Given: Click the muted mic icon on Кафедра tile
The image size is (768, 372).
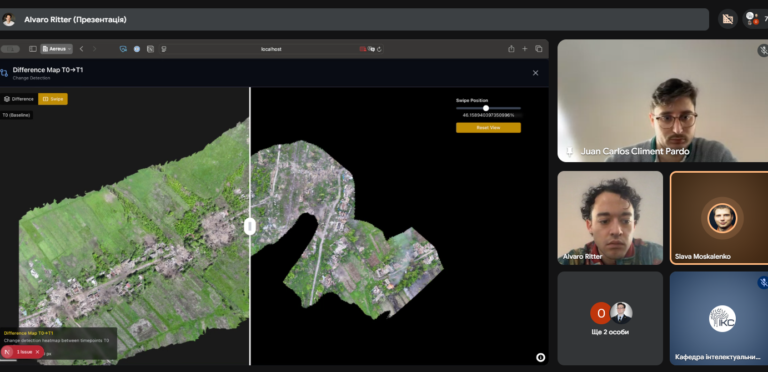Looking at the screenshot, I should click(763, 282).
